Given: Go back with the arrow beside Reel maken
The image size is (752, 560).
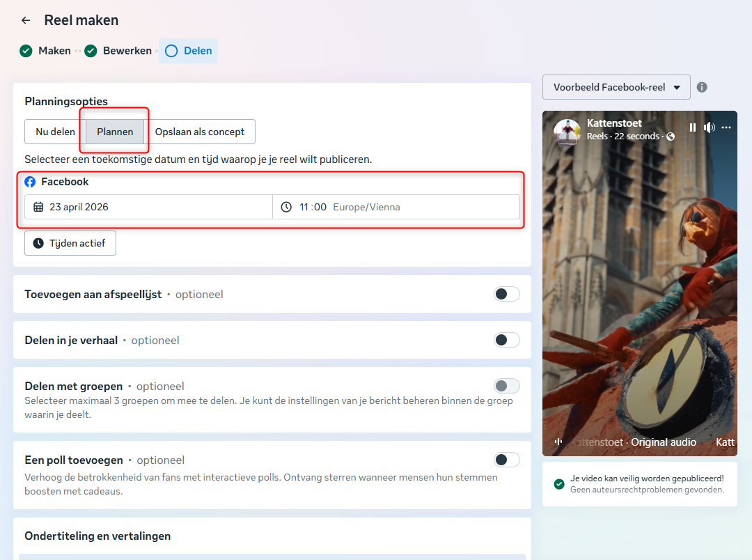Looking at the screenshot, I should pos(26,20).
